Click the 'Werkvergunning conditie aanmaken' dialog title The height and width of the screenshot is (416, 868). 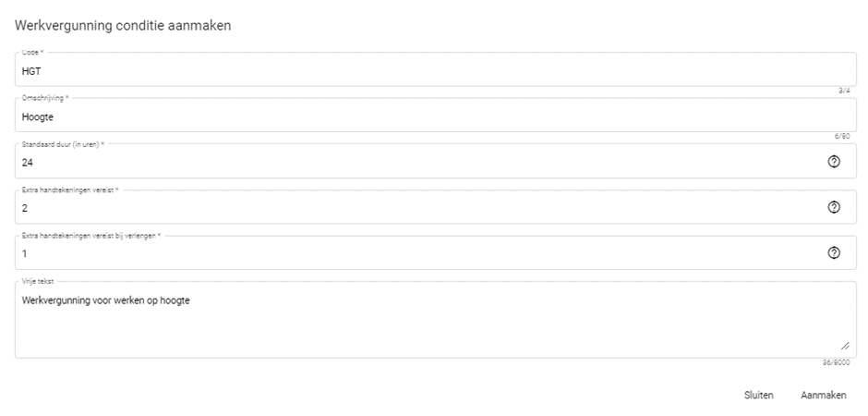(x=123, y=26)
